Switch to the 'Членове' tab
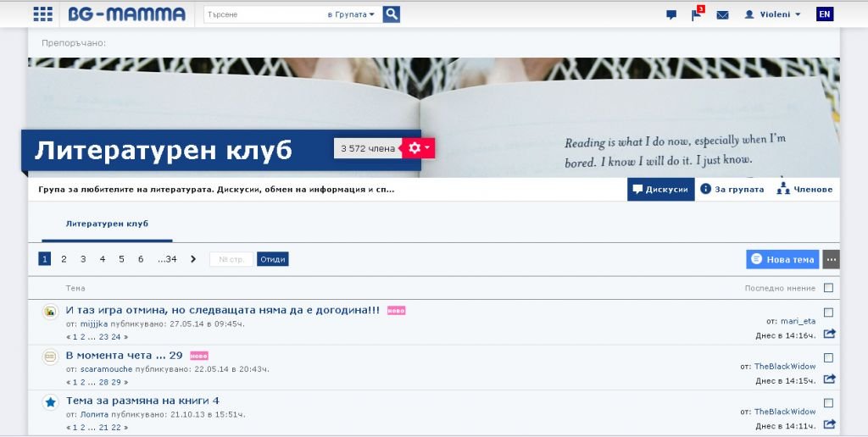Screen dimensions: 868x437 [804, 190]
